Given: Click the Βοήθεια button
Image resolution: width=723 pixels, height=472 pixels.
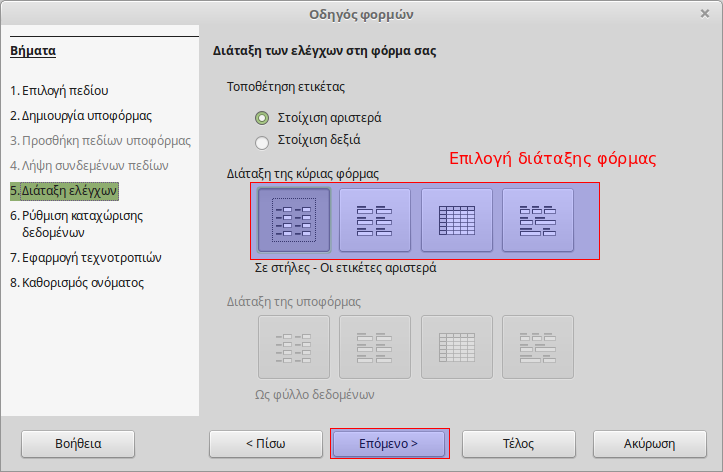Looking at the screenshot, I should click(x=78, y=443).
